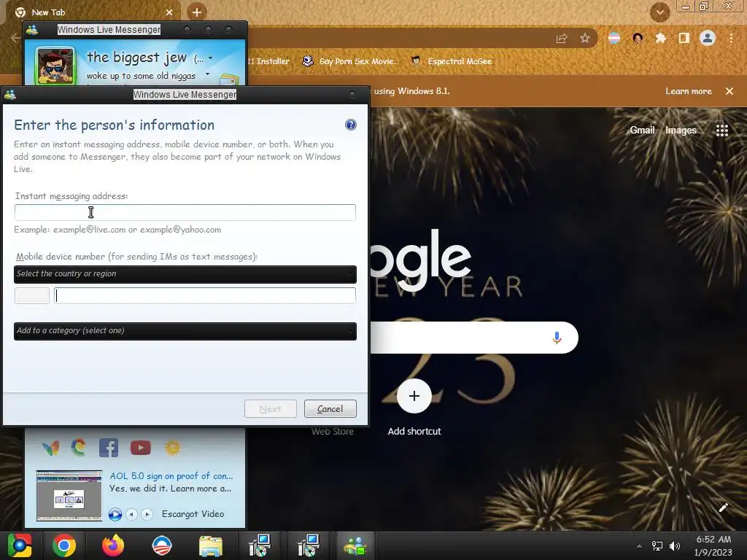Image resolution: width=747 pixels, height=560 pixels.
Task: Open Chrome from taskbar
Action: [64, 545]
